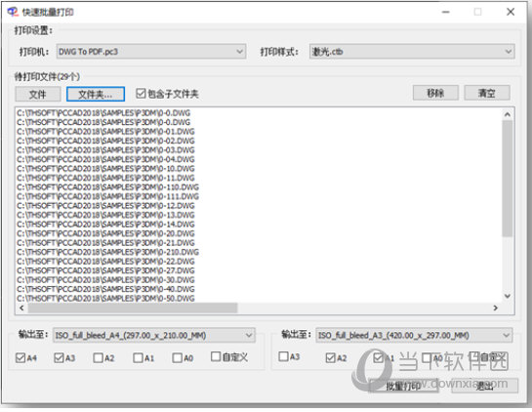Click the file list scroll-down arrow
The height and width of the screenshot is (412, 532).
[508, 296]
